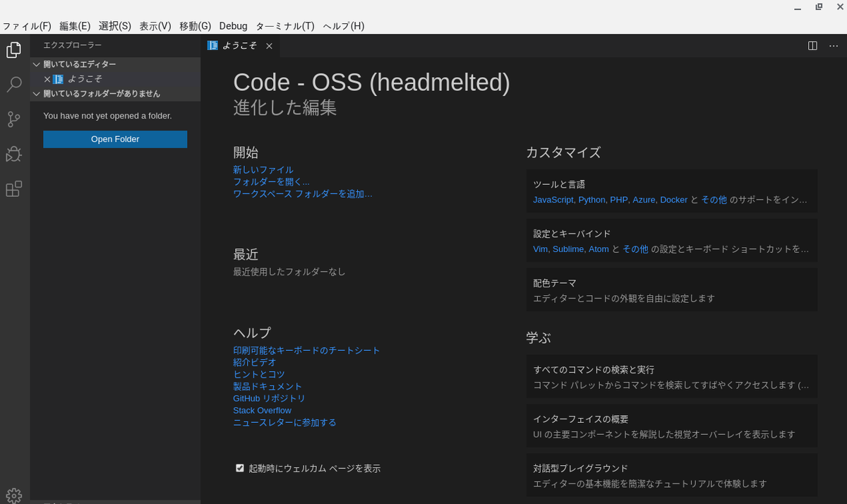Uncheck 起動時にウェルカム ページを表示 checkbox
847x504 pixels.
pyautogui.click(x=240, y=468)
